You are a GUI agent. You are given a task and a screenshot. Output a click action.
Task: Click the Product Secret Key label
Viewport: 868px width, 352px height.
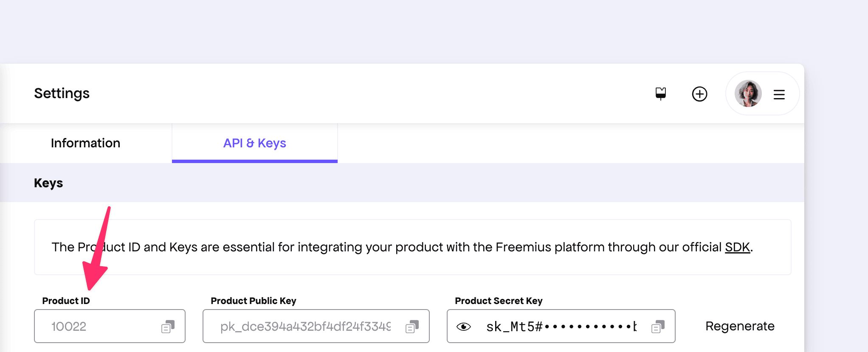click(x=499, y=301)
